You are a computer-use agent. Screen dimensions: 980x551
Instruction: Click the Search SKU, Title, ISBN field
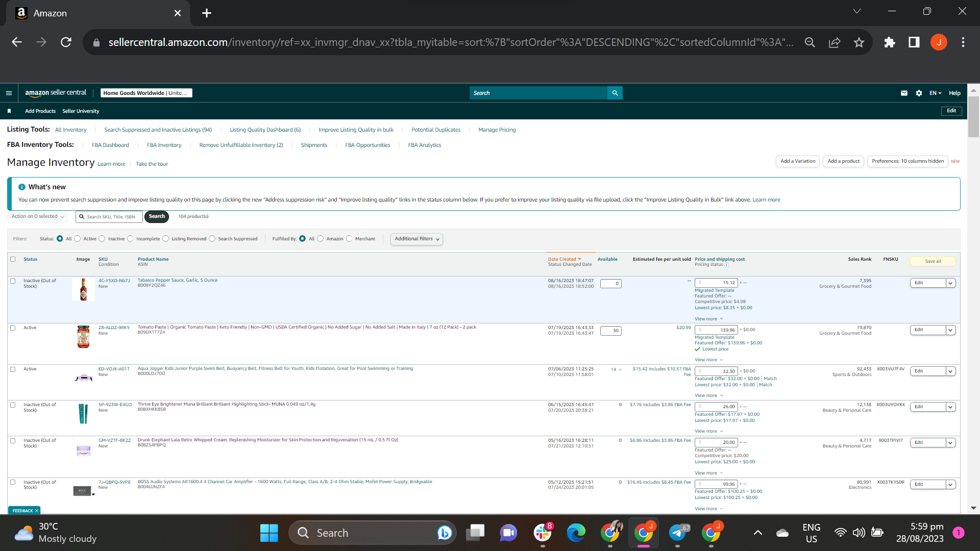(x=109, y=217)
